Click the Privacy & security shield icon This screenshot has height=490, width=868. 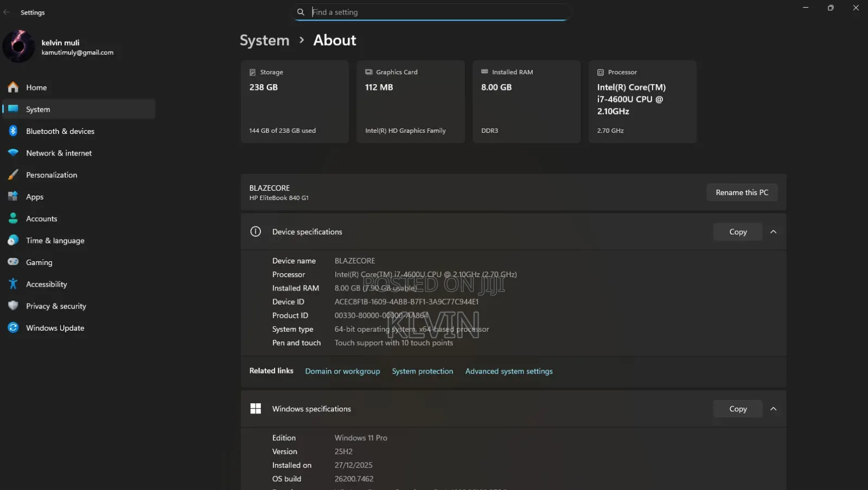(x=13, y=306)
